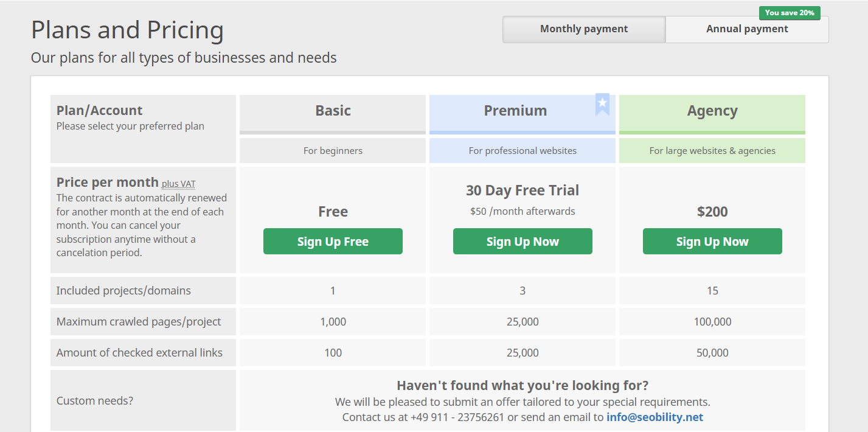Switch to Annual payment
This screenshot has height=432, width=868.
coord(747,29)
